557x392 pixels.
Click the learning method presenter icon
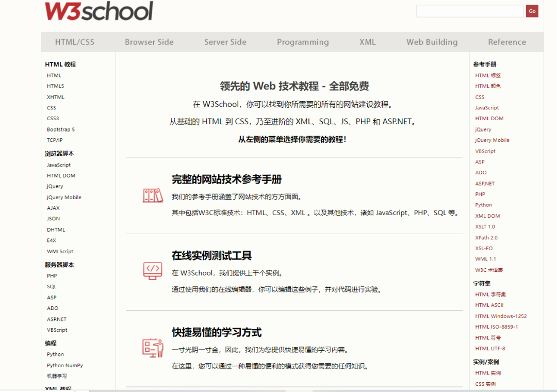pos(153,348)
